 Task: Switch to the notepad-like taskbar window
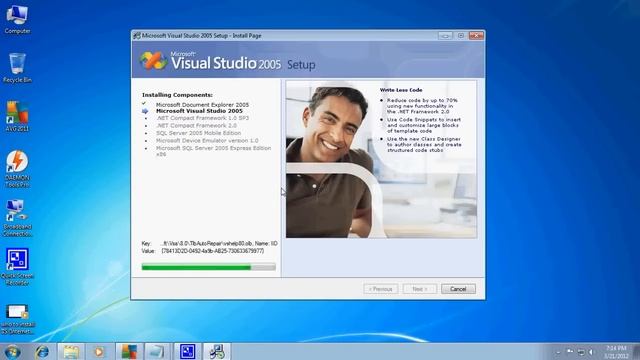click(x=157, y=351)
